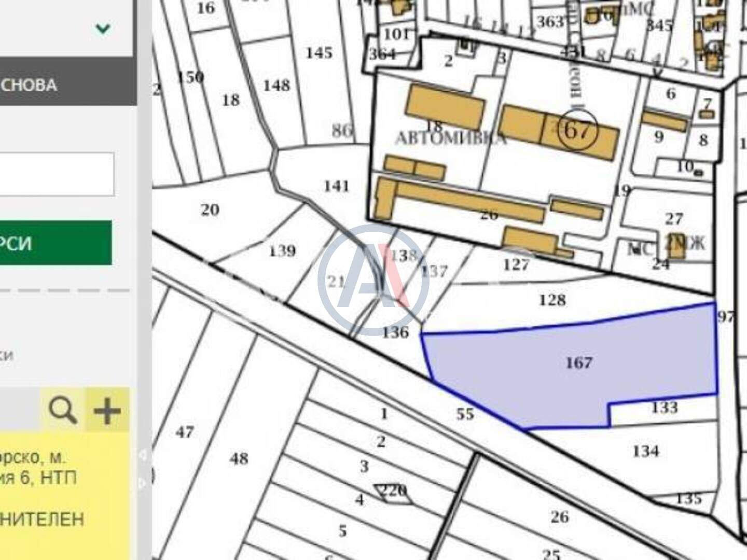
Task: Click parcel label 148
Action: 276,85
